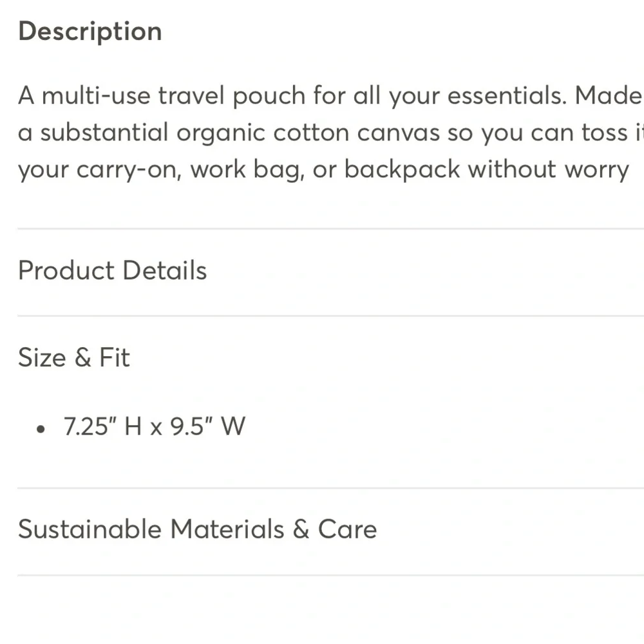Select the 7.25" H x 9.5" W dimensions text

tap(155, 426)
